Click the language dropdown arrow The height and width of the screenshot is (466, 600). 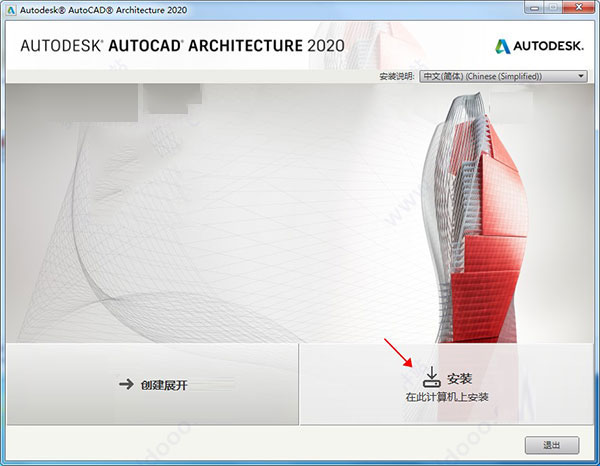[x=581, y=76]
